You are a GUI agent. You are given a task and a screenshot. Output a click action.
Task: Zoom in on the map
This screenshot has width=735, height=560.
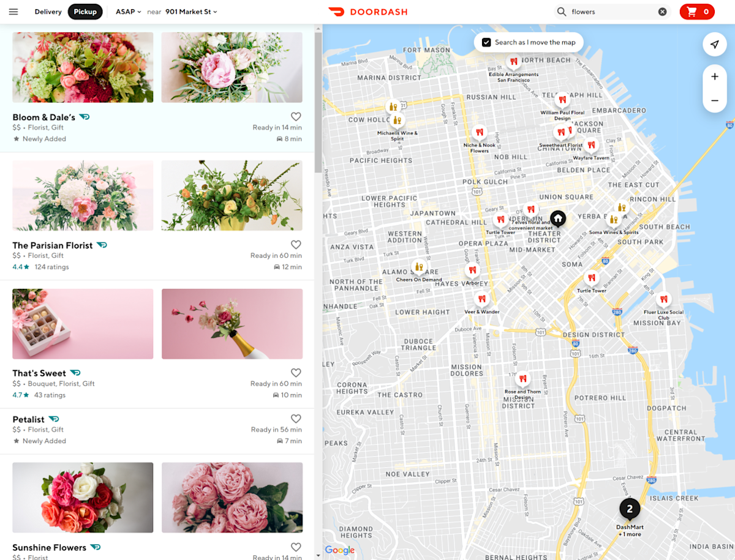[714, 77]
